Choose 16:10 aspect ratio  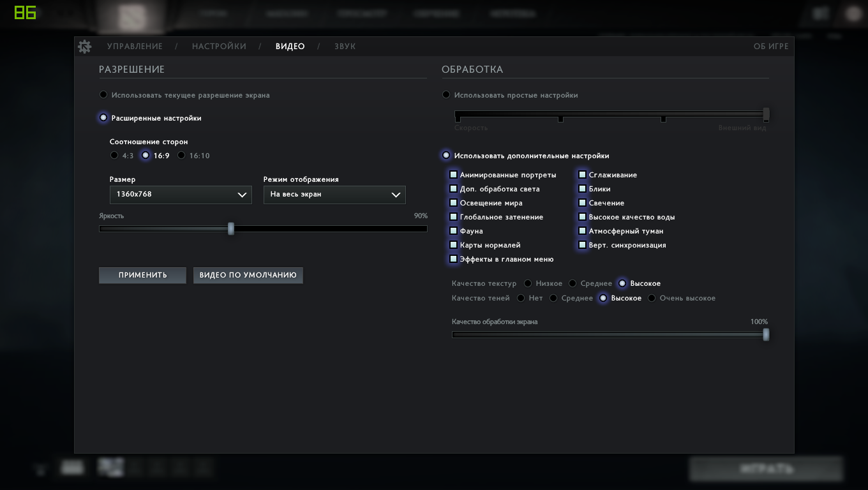[x=181, y=156]
